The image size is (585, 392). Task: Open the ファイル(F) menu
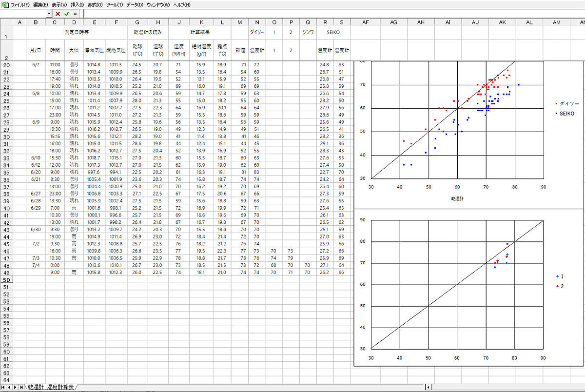[x=20, y=4]
